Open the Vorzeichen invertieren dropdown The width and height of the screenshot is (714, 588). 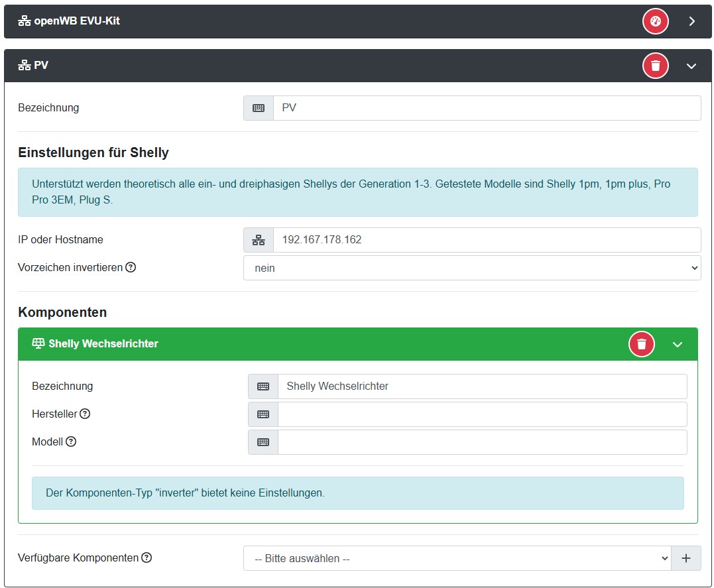[x=472, y=268]
